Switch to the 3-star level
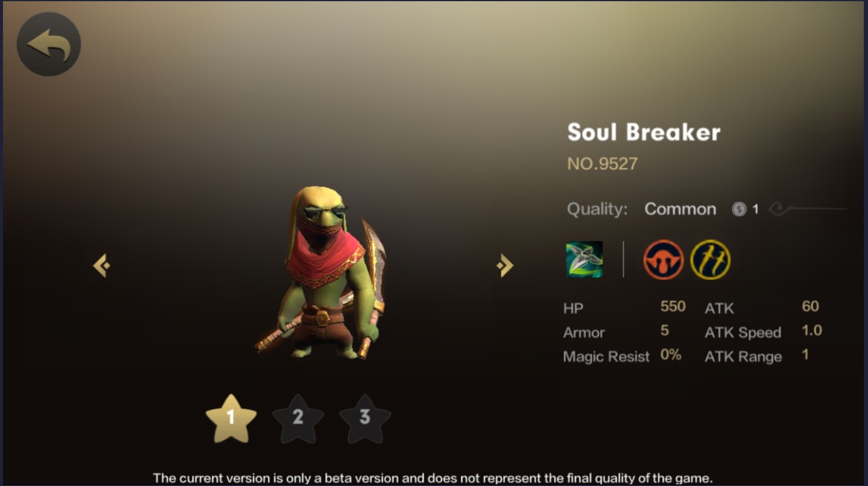 click(365, 418)
